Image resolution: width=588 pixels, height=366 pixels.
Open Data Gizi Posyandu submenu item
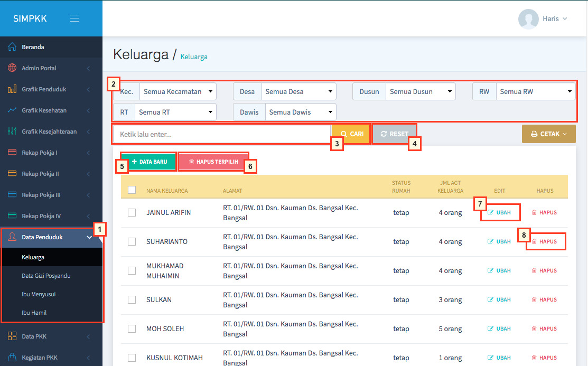(x=46, y=276)
